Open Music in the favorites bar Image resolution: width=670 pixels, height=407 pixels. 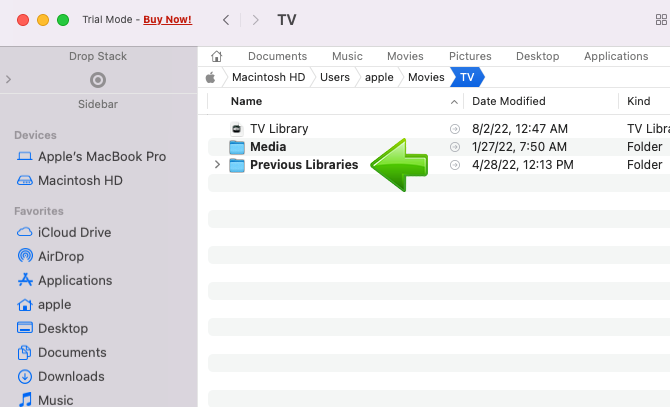pos(347,56)
